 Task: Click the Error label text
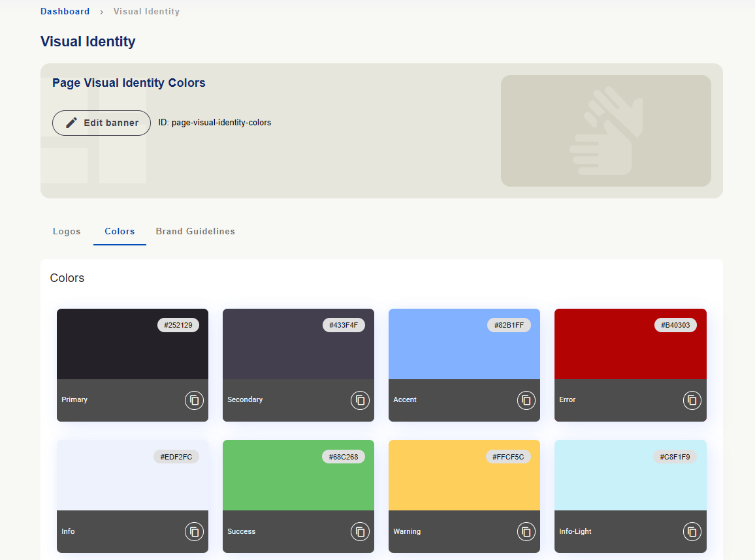coord(567,400)
